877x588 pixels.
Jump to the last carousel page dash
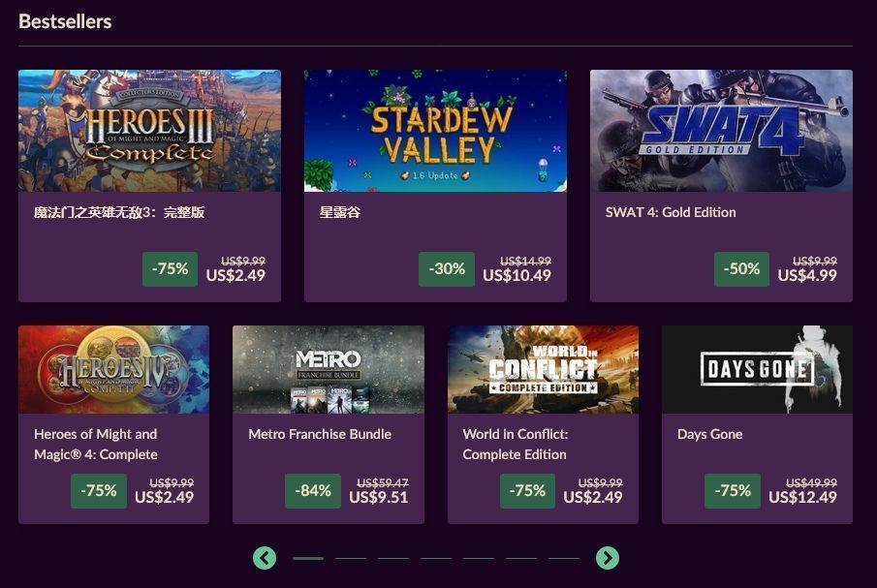click(564, 558)
